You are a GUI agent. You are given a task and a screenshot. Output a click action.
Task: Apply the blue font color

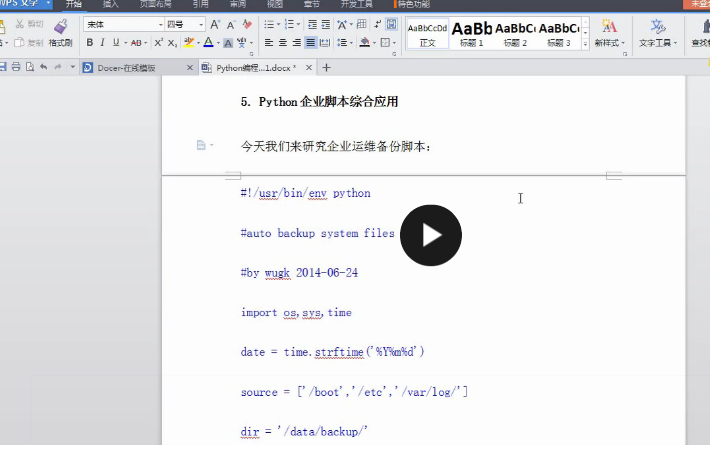(208, 43)
